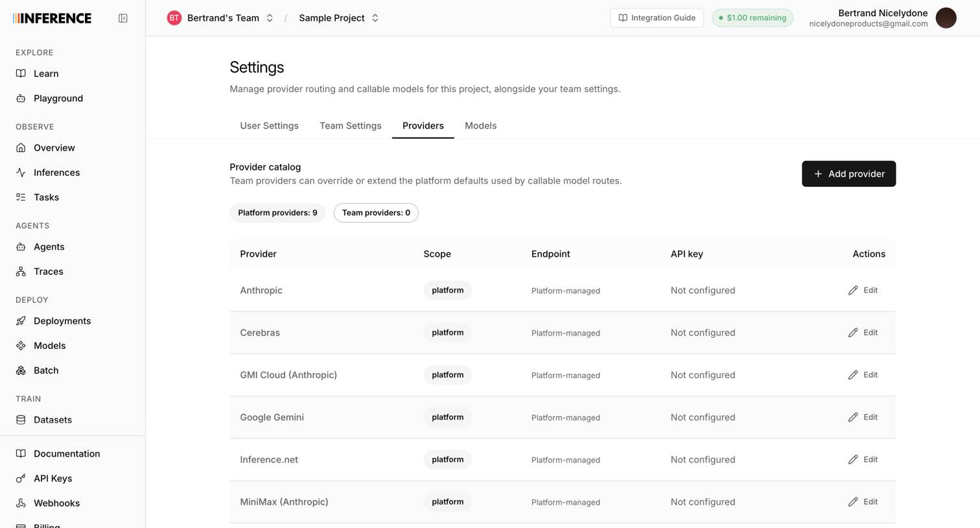
Task: Open Webhooks from sidebar
Action: pyautogui.click(x=56, y=503)
